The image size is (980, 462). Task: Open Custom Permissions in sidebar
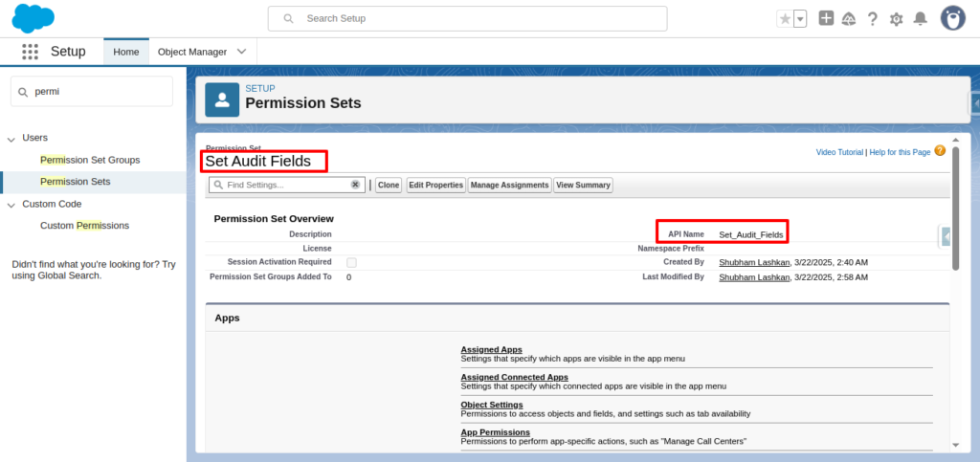click(x=84, y=226)
